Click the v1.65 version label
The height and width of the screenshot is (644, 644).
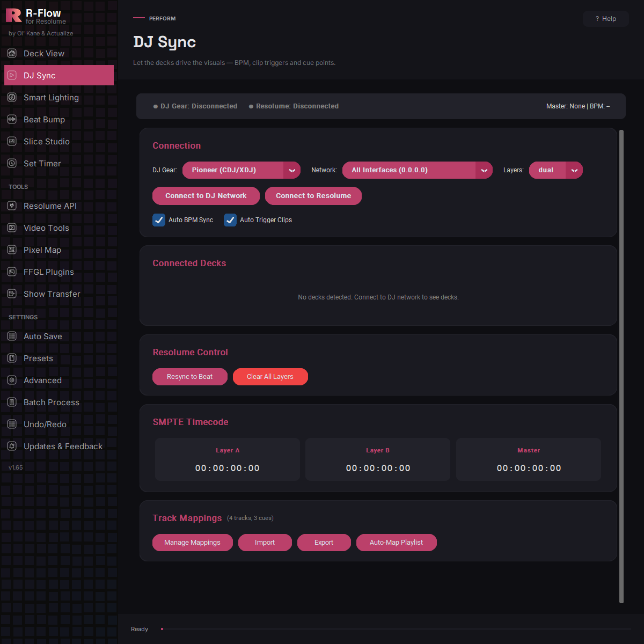point(16,467)
